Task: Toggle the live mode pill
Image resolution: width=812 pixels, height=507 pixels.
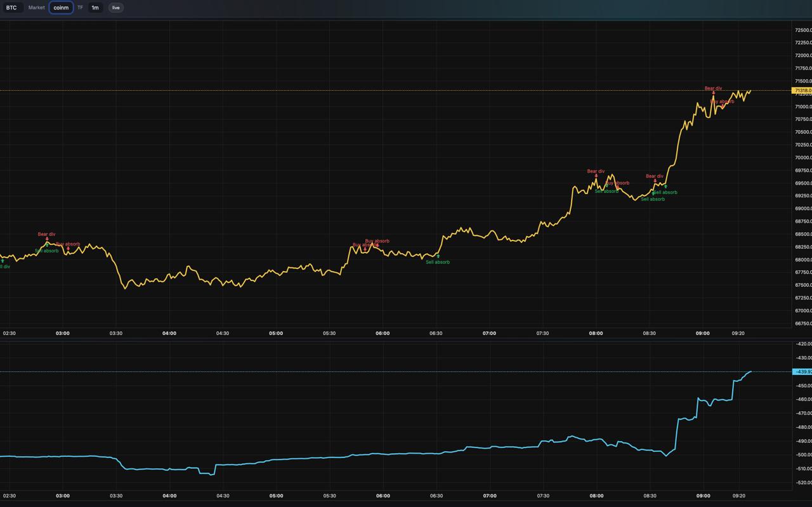Action: 115,8
